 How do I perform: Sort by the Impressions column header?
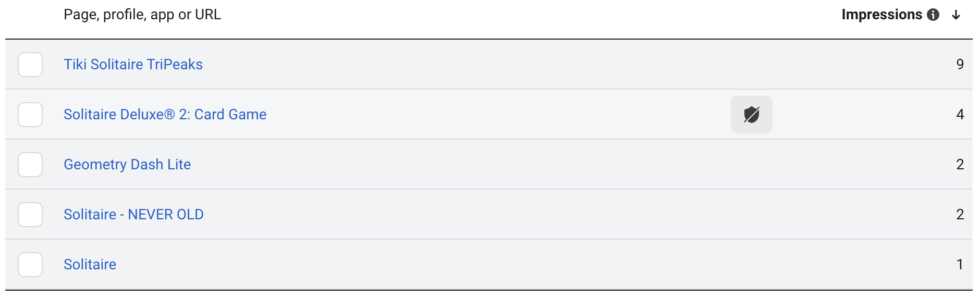881,15
